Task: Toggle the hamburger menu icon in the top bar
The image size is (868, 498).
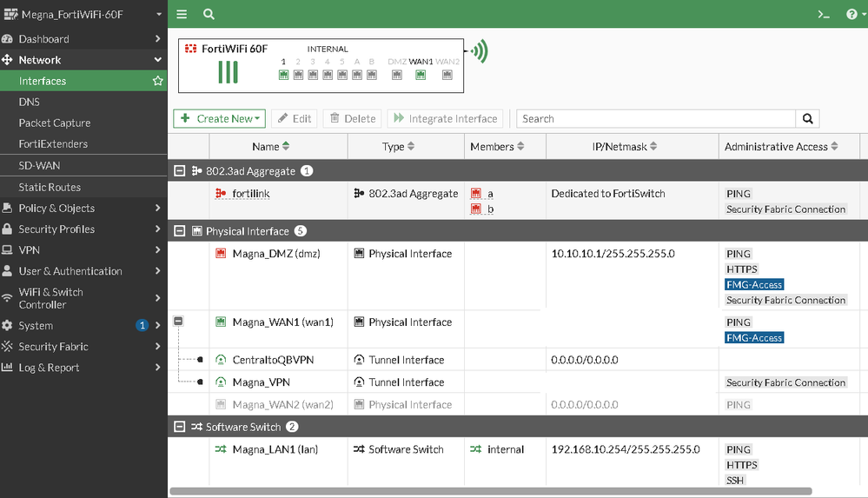Action: point(182,15)
